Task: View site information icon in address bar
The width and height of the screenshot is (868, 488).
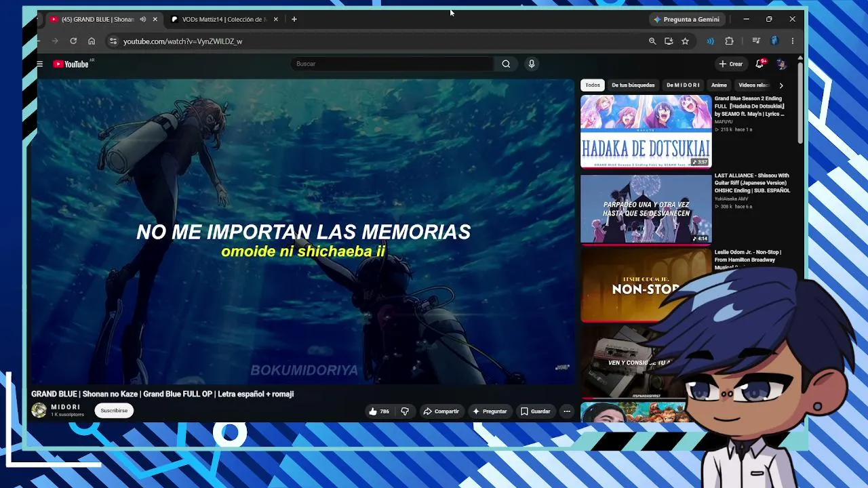Action: 113,41
